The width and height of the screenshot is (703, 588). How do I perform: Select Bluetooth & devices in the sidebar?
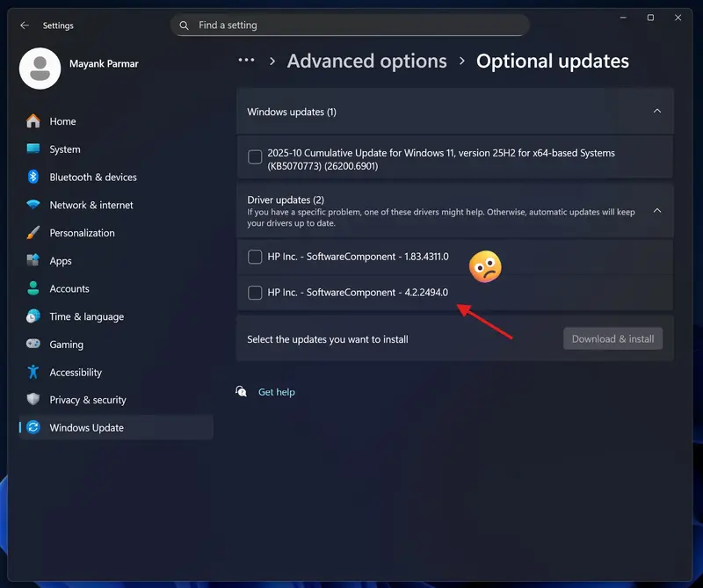click(x=91, y=177)
